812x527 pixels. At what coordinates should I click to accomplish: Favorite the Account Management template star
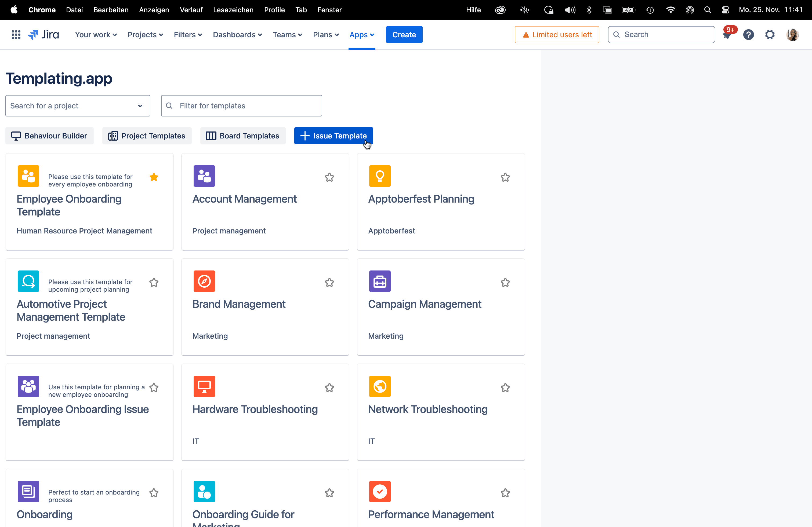pyautogui.click(x=329, y=177)
